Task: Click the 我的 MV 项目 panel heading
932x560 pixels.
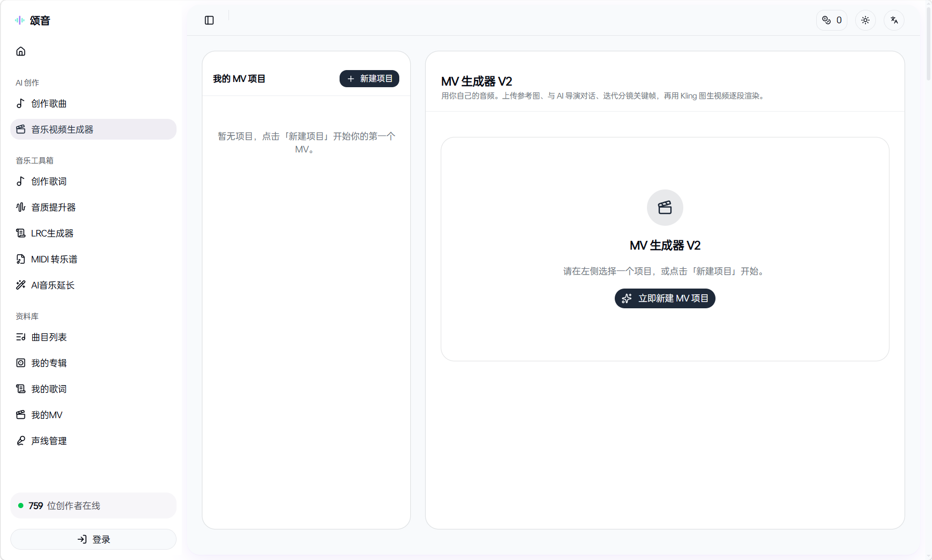Action: 239,79
